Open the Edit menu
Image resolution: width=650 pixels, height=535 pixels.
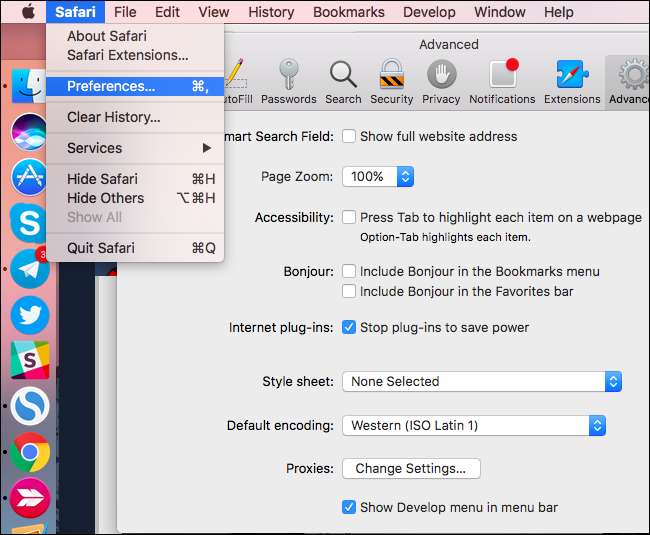click(167, 12)
